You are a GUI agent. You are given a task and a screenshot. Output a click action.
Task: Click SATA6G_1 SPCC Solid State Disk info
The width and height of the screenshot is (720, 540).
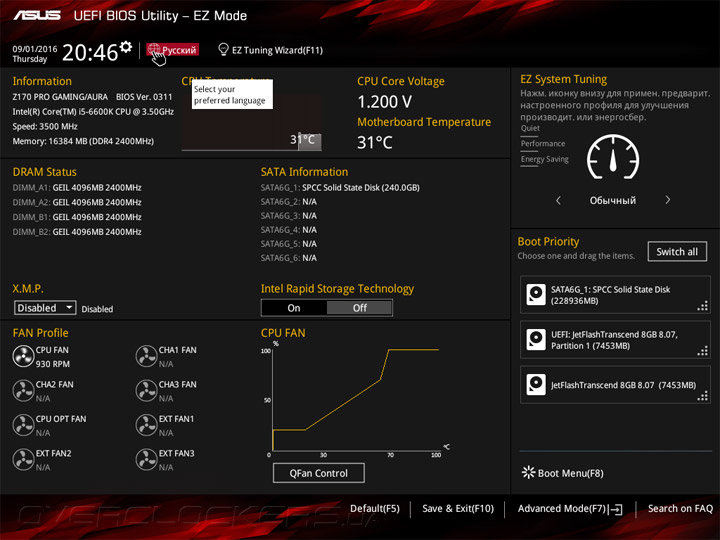340,188
